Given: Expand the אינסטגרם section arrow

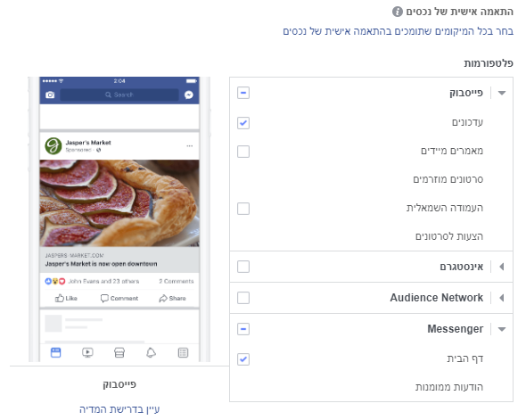Looking at the screenshot, I should (502, 267).
